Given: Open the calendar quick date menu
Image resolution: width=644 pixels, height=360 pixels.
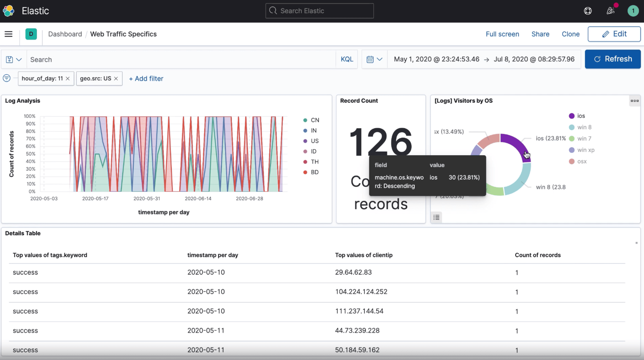Looking at the screenshot, I should [x=374, y=59].
